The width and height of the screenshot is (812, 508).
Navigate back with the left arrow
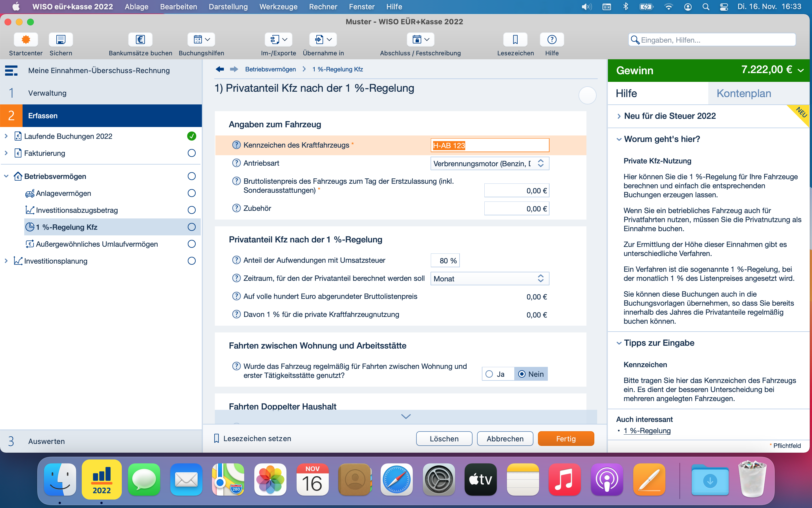(220, 69)
